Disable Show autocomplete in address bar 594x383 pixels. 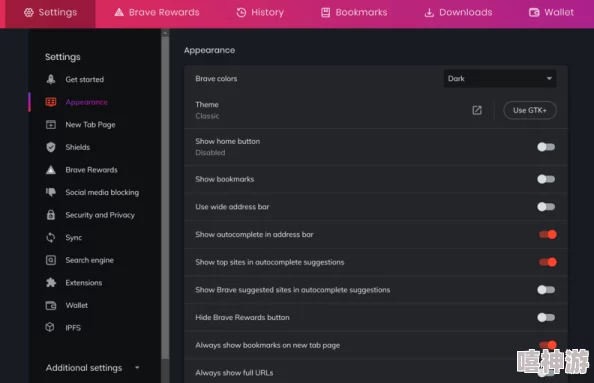[x=548, y=234]
